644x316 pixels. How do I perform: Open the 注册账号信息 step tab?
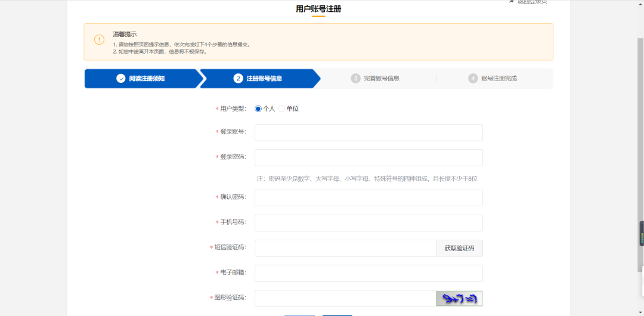point(264,78)
